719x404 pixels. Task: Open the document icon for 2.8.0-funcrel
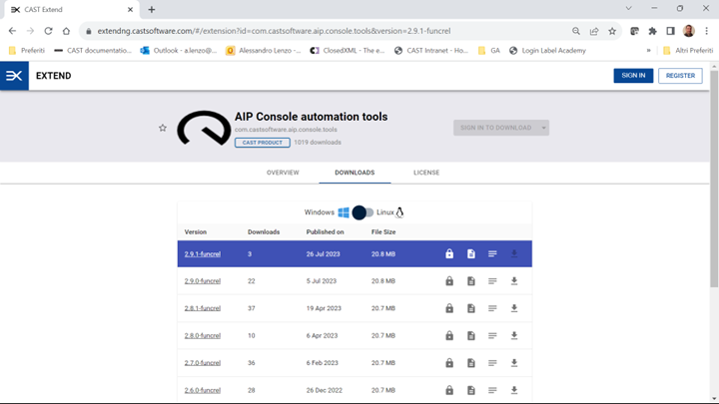click(x=471, y=336)
